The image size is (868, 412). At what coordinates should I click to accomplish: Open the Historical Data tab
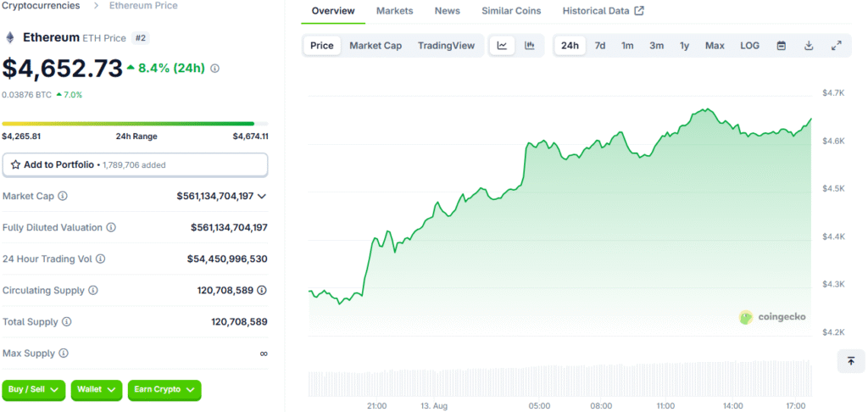pyautogui.click(x=604, y=10)
